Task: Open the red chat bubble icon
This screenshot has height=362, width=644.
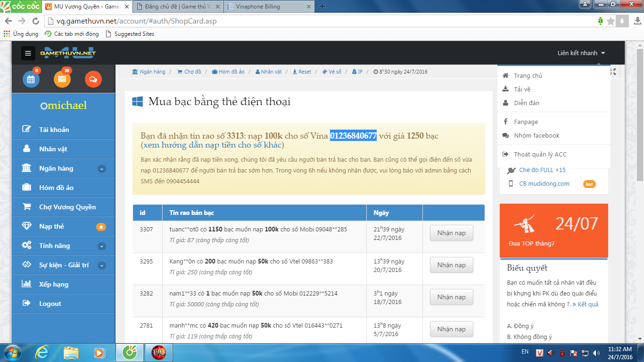Action: tap(93, 79)
